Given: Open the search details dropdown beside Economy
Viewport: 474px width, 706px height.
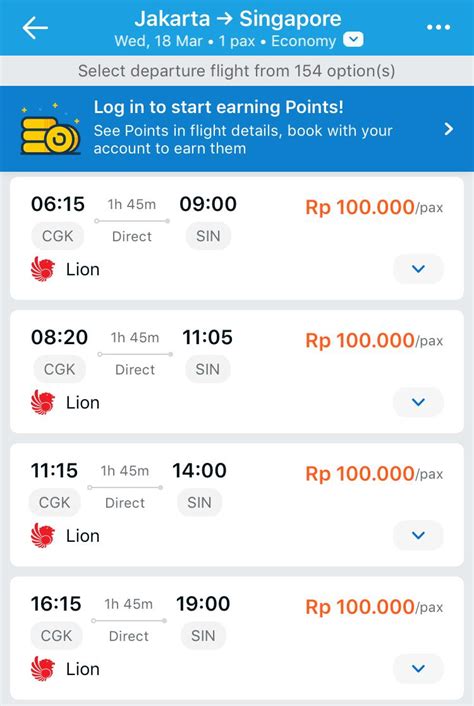Looking at the screenshot, I should tap(353, 40).
